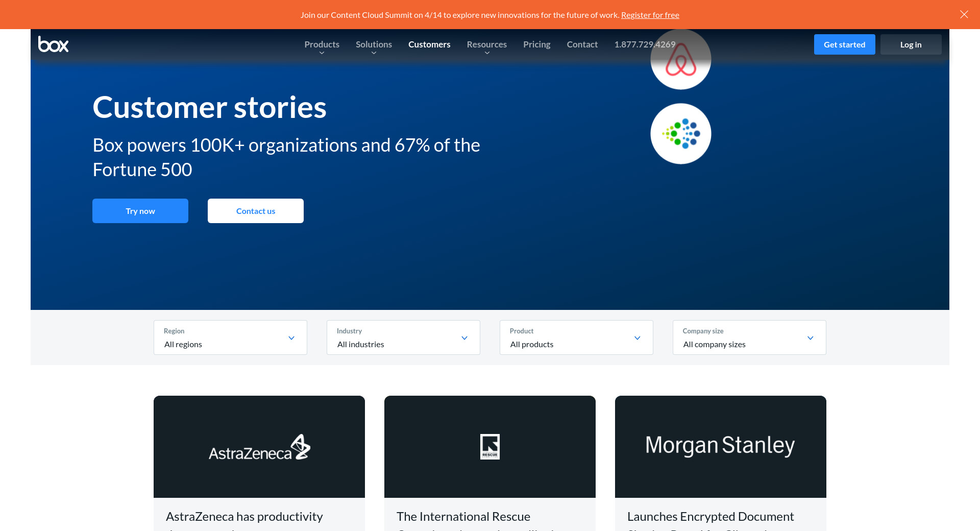Open the Solutions navigation menu
Viewport: 980px width, 531px height.
coord(374,44)
